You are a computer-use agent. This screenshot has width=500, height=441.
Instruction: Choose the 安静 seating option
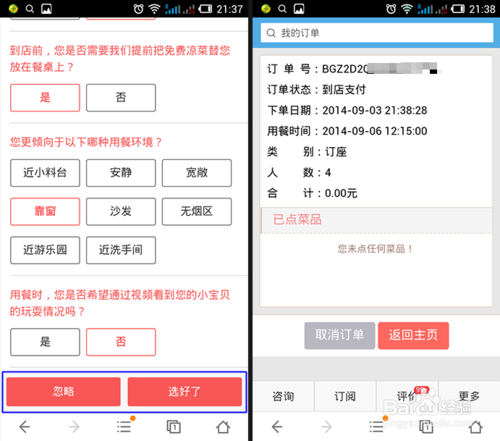click(121, 173)
